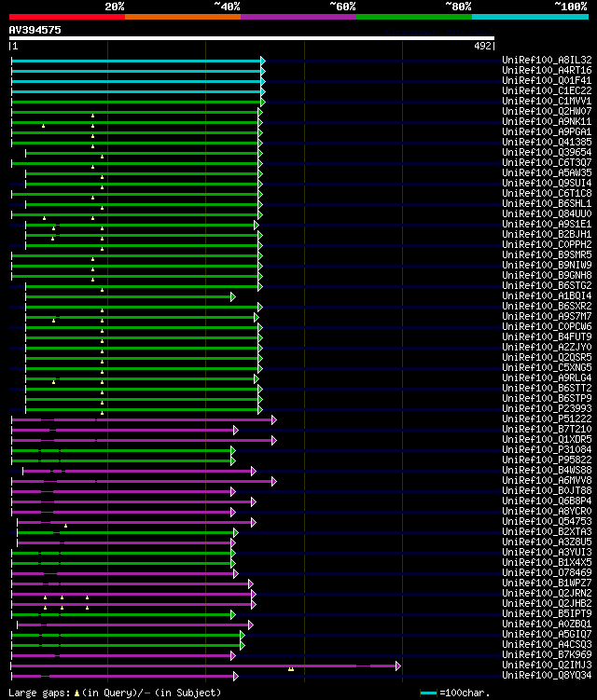Click the green ~80% identity color bar

[414, 17]
